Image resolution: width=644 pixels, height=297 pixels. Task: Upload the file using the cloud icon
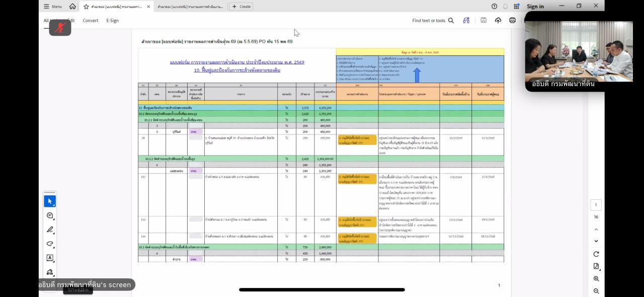(498, 21)
